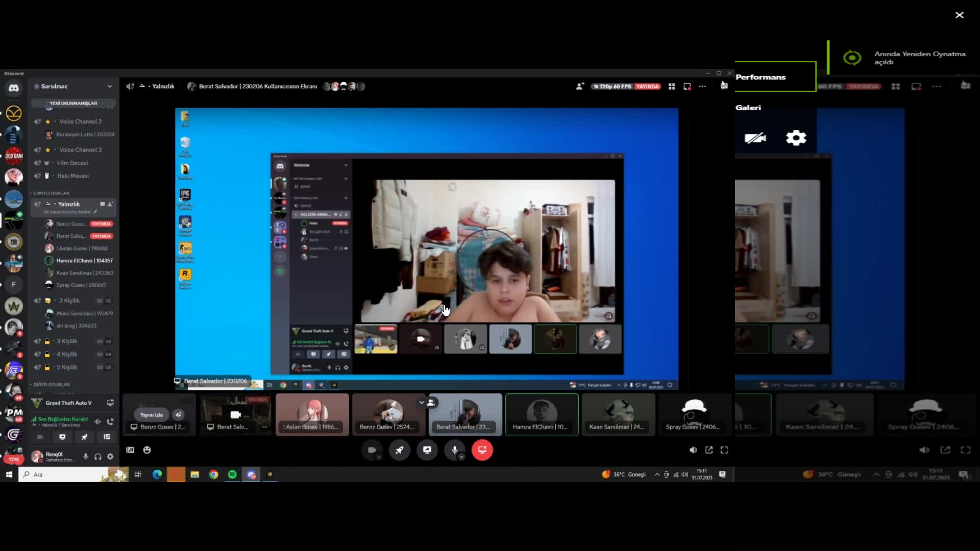980x551 pixels.
Task: Collapse the Sarsılmaz server dropdown
Action: pyautogui.click(x=110, y=86)
